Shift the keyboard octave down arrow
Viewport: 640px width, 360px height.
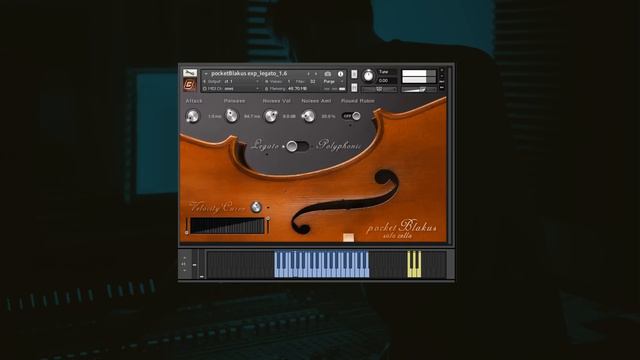[184, 270]
